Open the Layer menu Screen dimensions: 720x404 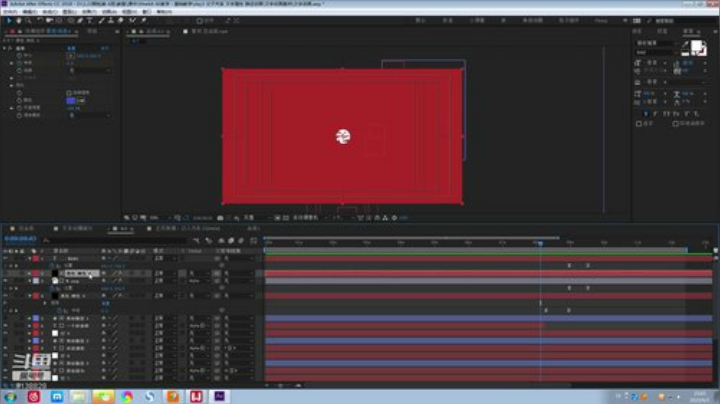point(69,11)
